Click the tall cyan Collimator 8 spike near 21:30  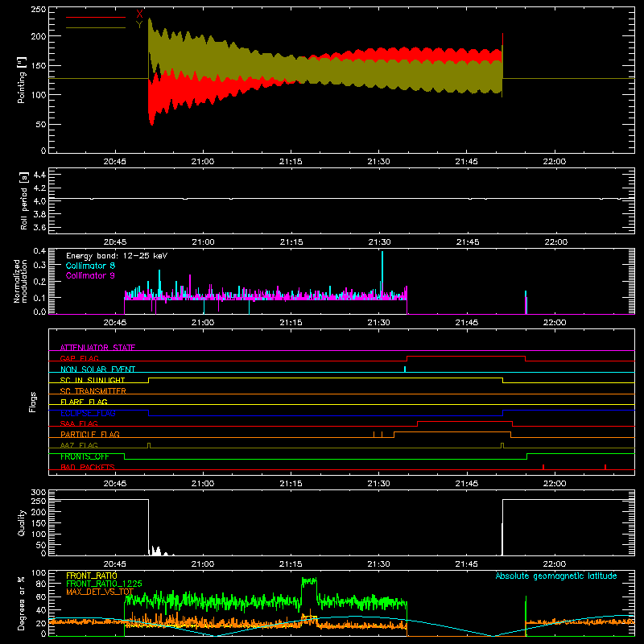click(x=382, y=271)
